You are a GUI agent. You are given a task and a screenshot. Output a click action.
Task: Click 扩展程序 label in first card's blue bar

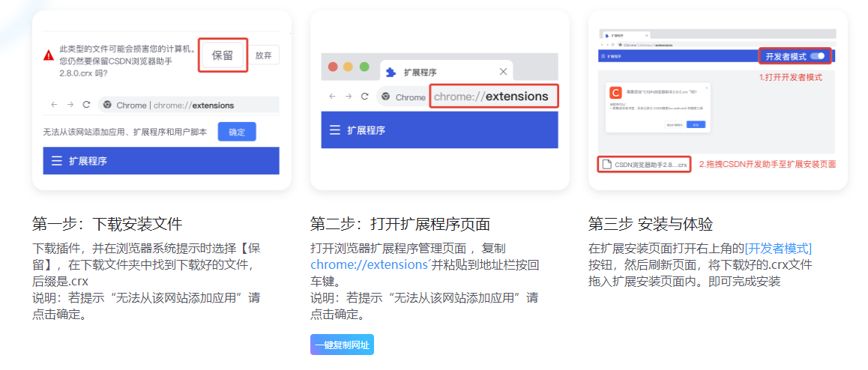88,161
